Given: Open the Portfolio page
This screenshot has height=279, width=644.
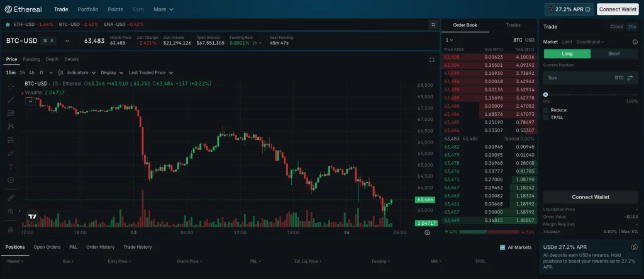Looking at the screenshot, I should coord(88,9).
